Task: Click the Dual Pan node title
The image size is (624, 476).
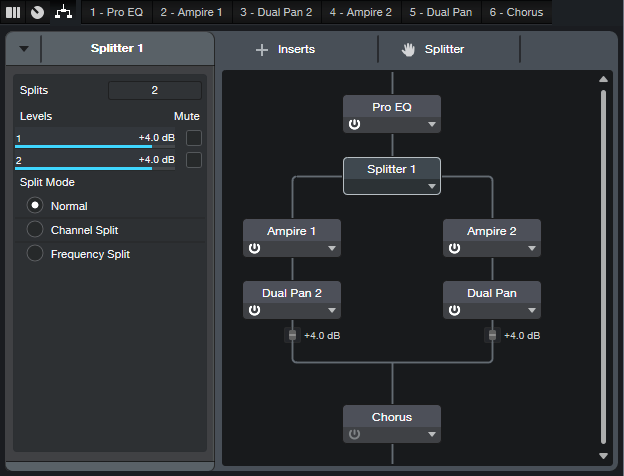Action: click(491, 293)
